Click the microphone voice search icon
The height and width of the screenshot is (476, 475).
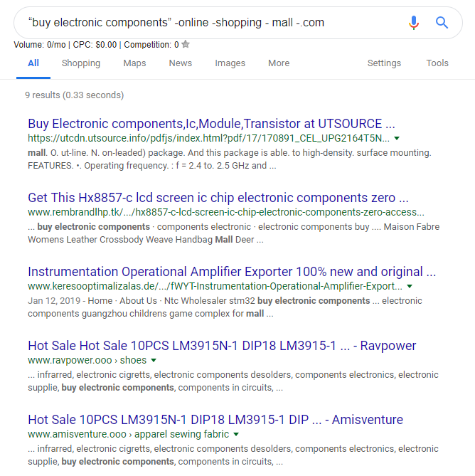pos(414,23)
